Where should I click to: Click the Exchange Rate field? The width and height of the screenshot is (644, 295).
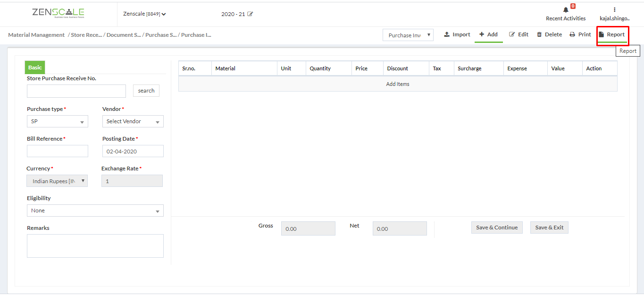coord(132,181)
